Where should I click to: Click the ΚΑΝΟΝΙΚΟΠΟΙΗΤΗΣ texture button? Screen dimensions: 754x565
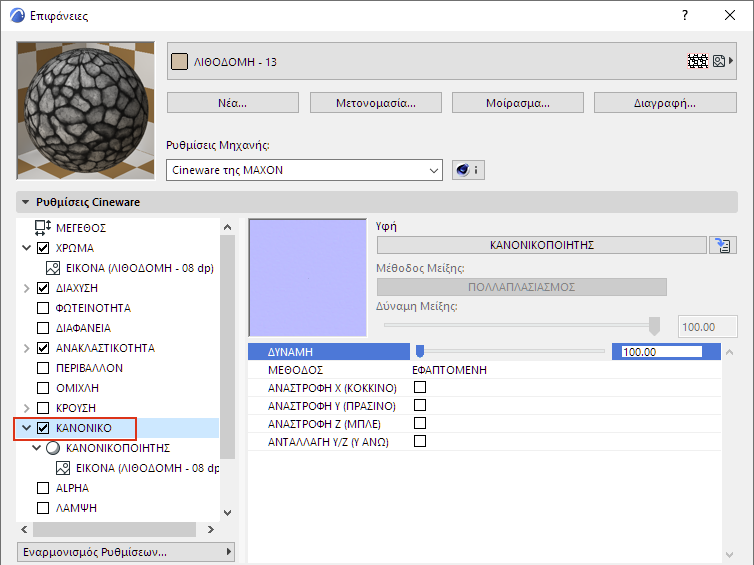542,245
